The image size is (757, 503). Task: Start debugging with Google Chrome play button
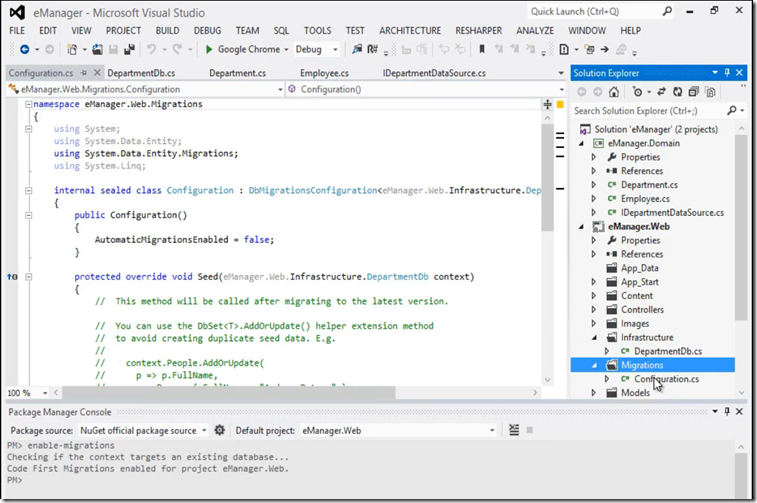209,49
